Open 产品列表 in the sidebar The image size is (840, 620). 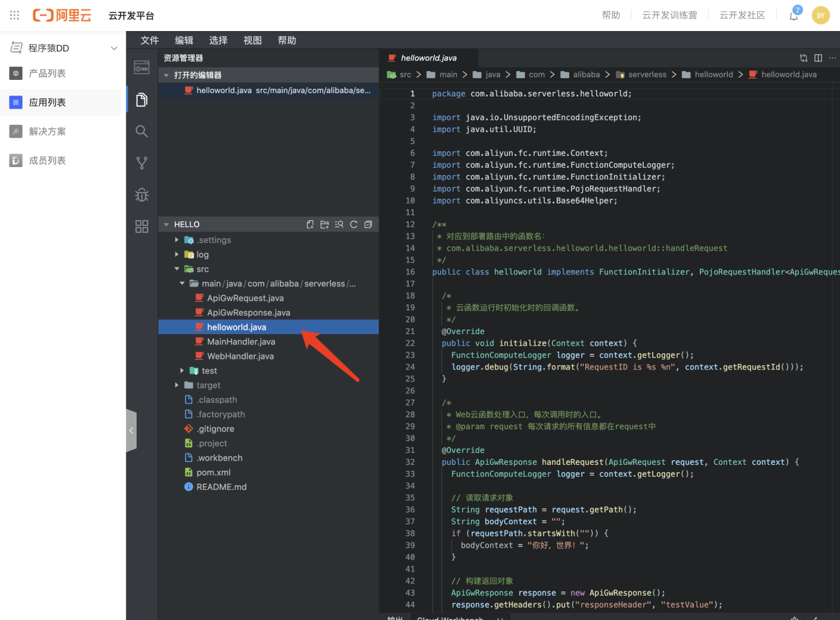click(60, 73)
